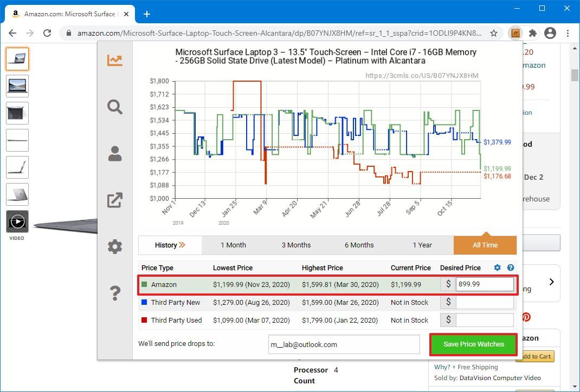Open the search tool in the left sidebar
Image resolution: width=580 pixels, height=392 pixels.
coord(114,107)
